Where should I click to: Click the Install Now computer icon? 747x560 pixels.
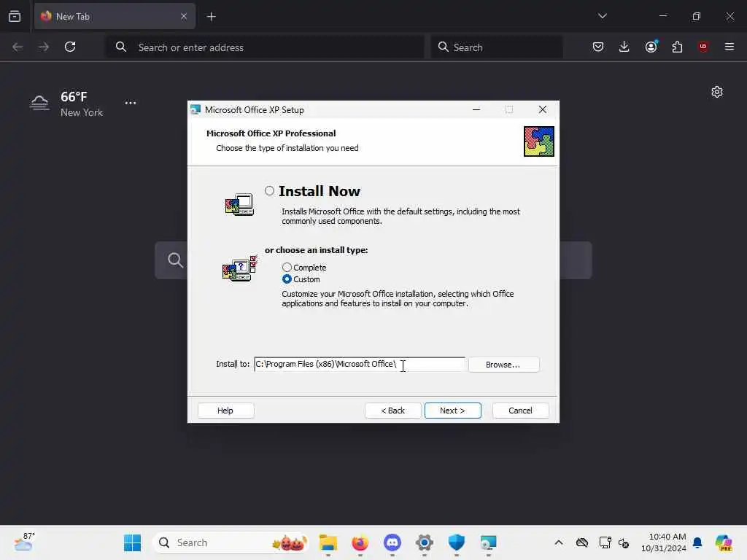point(239,205)
